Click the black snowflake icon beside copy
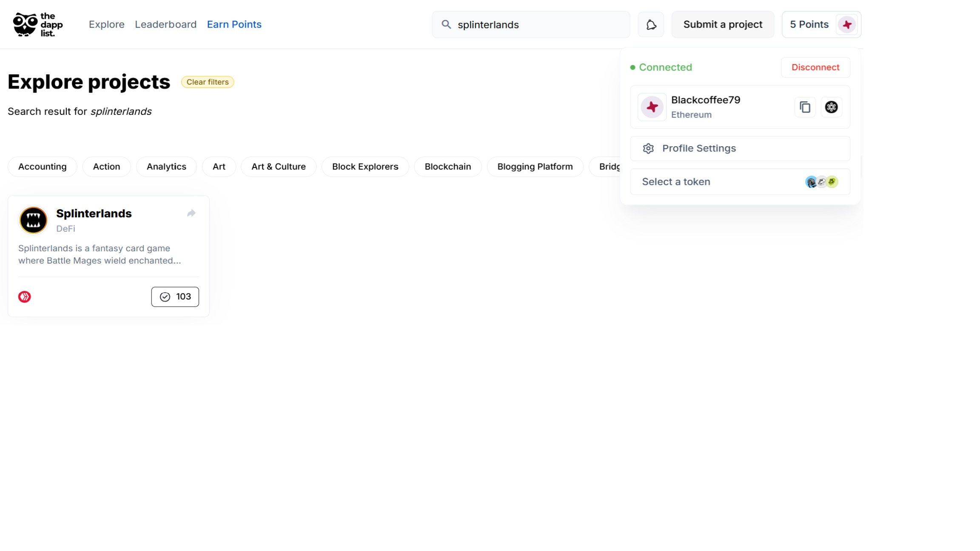 tap(831, 107)
